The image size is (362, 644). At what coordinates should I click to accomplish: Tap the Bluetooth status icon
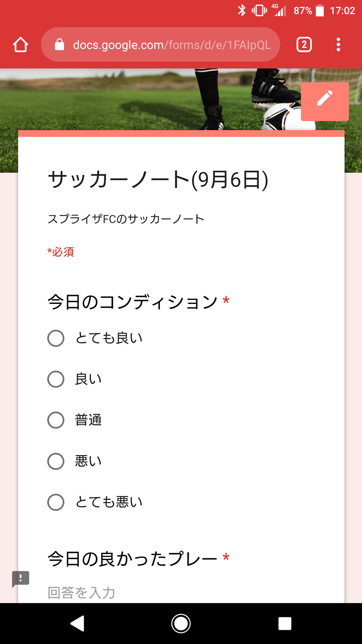click(242, 11)
